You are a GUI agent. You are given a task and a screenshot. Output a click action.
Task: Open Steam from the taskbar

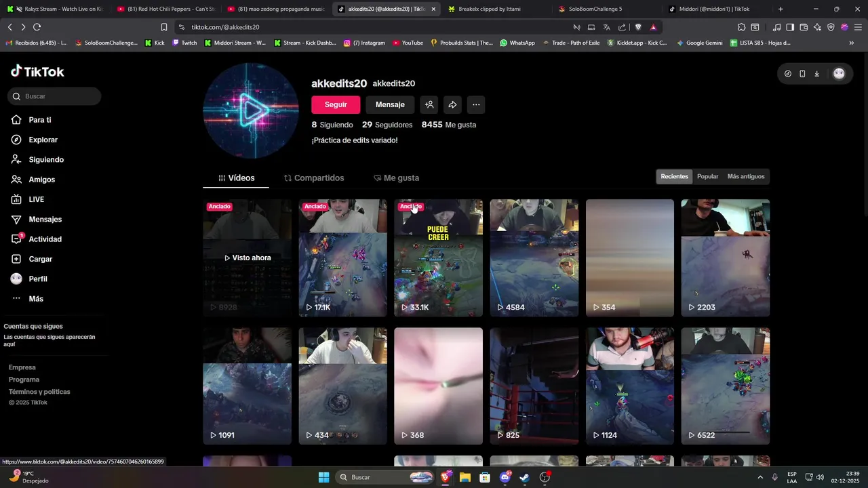point(525,477)
